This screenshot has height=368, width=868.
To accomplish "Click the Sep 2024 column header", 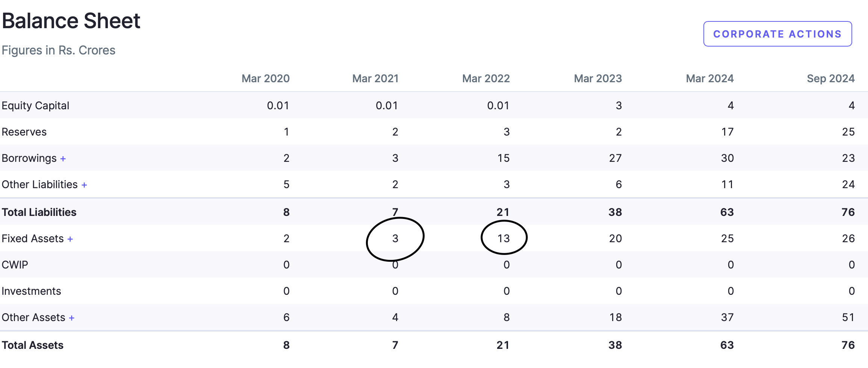I will pos(830,78).
